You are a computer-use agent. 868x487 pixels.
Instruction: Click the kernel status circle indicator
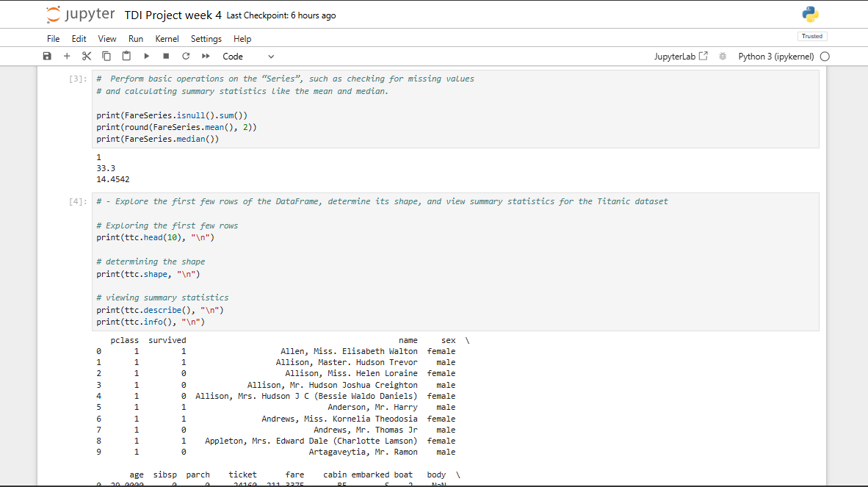coord(825,57)
